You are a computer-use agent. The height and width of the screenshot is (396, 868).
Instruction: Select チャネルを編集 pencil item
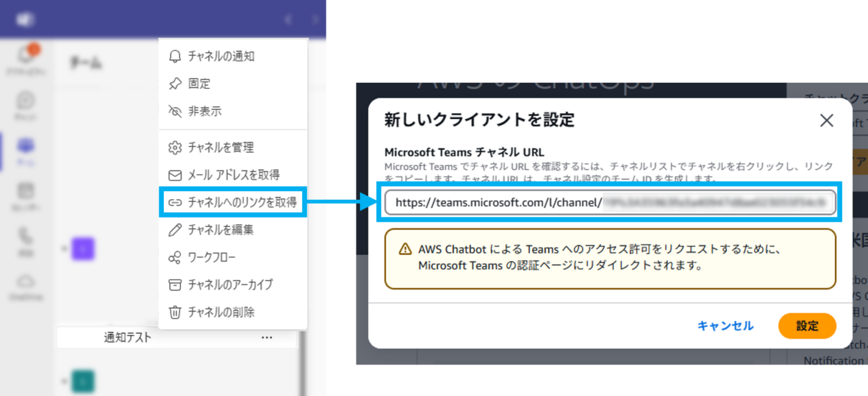point(233,230)
